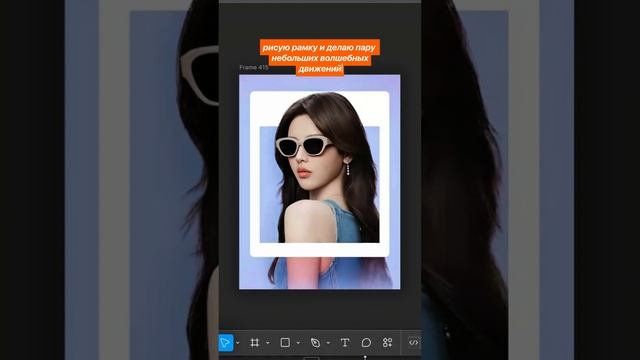640x360 pixels.
Task: Select the Comment tool
Action: click(x=367, y=342)
